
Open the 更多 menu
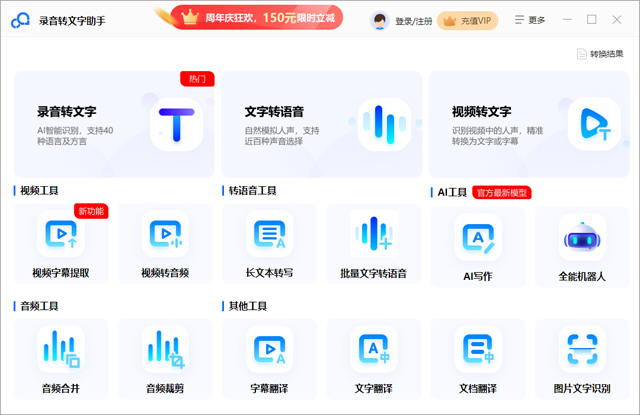pyautogui.click(x=530, y=20)
